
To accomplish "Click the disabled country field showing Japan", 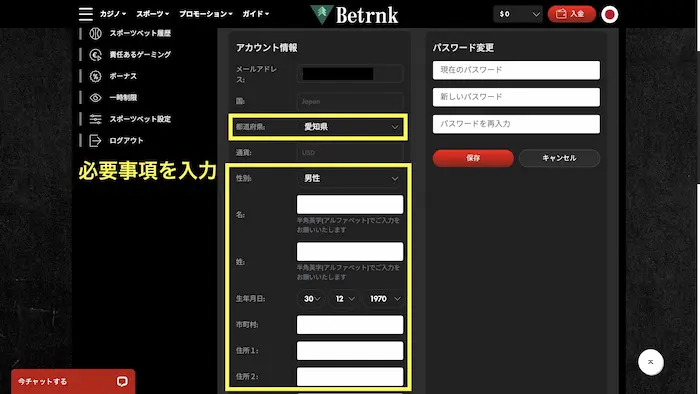I will 350,102.
